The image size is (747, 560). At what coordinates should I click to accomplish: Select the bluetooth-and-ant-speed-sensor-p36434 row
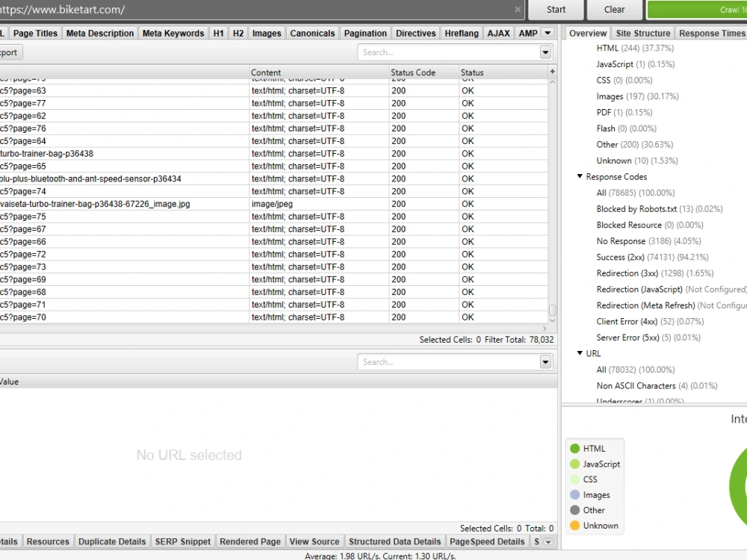point(274,178)
